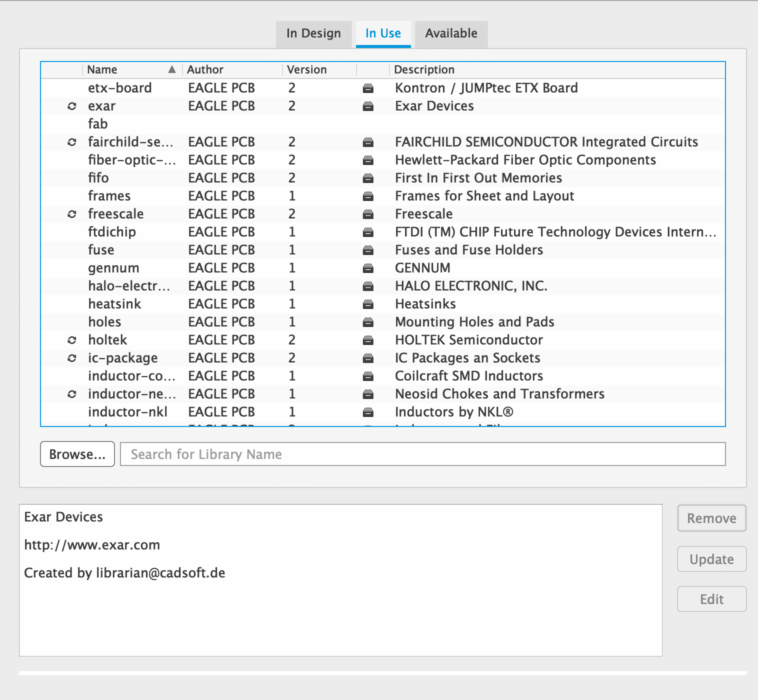Click the library icon in the etx-board row
758x700 pixels.
coord(368,88)
